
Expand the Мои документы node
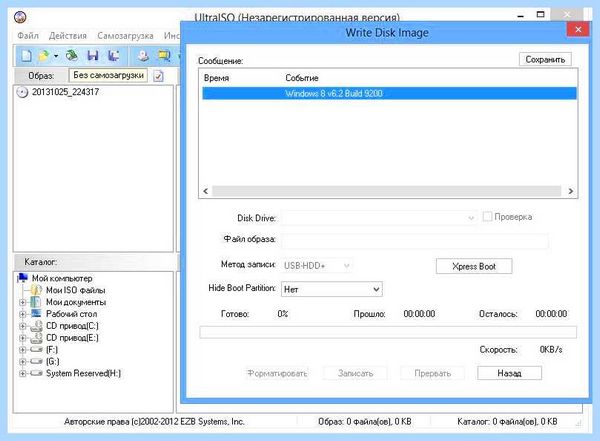[23, 302]
